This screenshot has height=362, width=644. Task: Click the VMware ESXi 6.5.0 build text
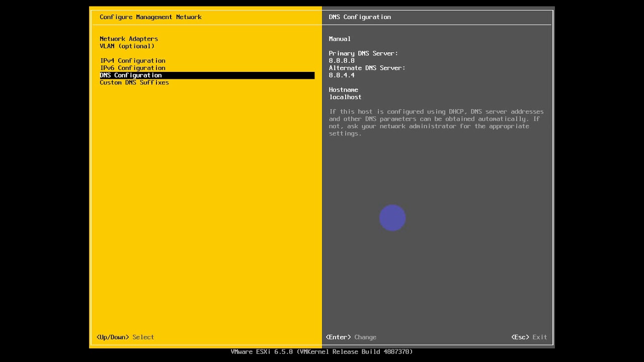click(x=322, y=352)
